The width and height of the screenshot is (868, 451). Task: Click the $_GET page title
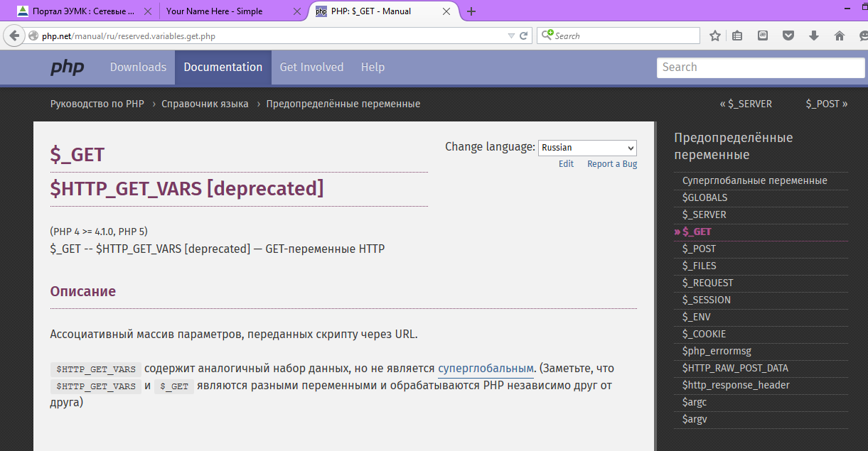pos(77,155)
